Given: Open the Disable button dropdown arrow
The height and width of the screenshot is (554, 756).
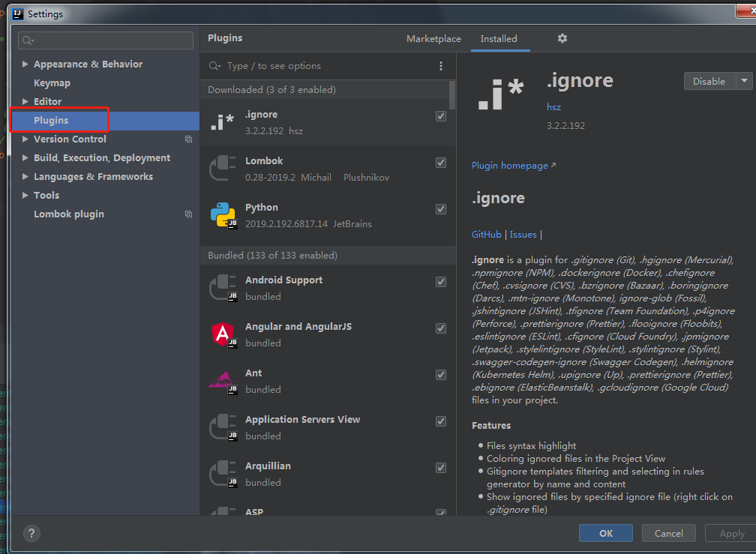Looking at the screenshot, I should click(x=744, y=81).
